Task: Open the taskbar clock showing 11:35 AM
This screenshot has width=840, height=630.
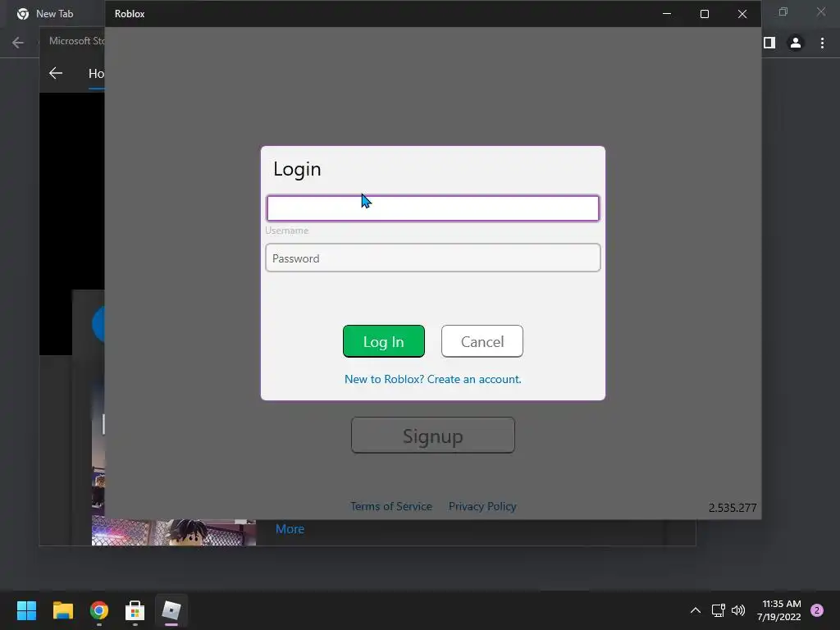Action: pos(779,610)
